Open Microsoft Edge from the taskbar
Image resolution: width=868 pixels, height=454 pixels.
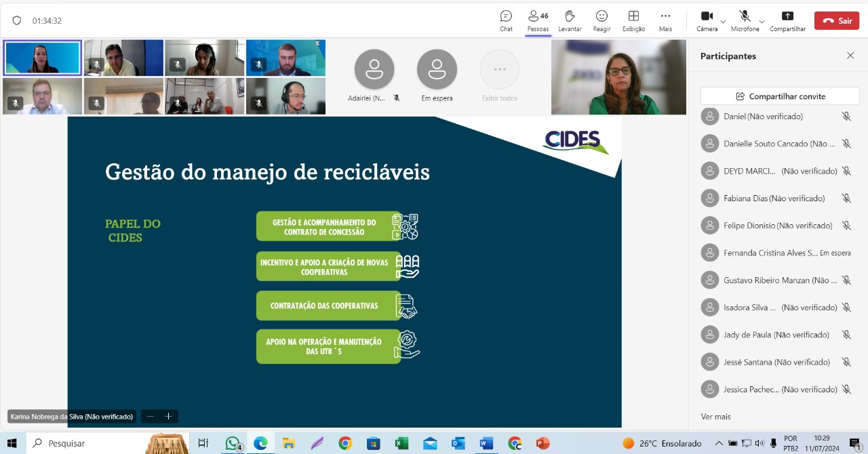pos(260,443)
